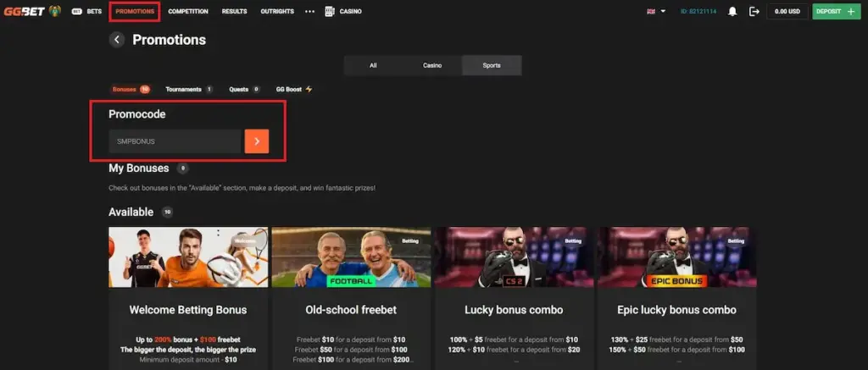
Task: Click the Welcome Betting Bonus title
Action: click(x=188, y=310)
